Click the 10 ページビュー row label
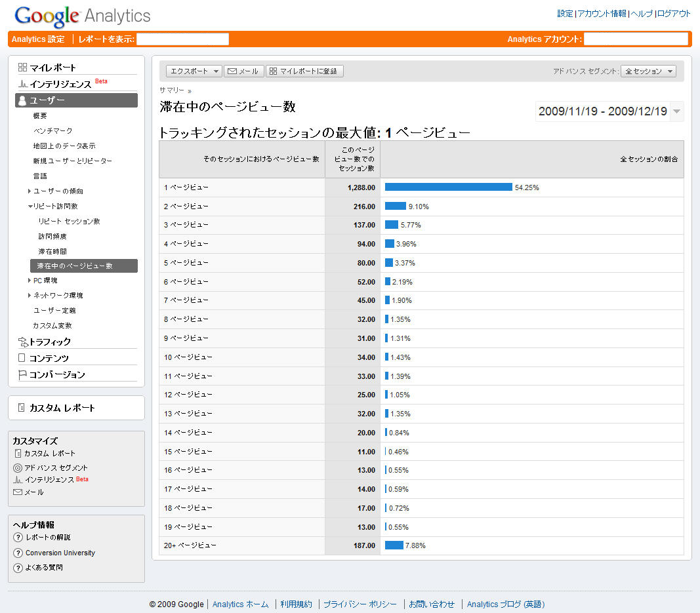Viewport: 700px width, 613px height. 188,357
